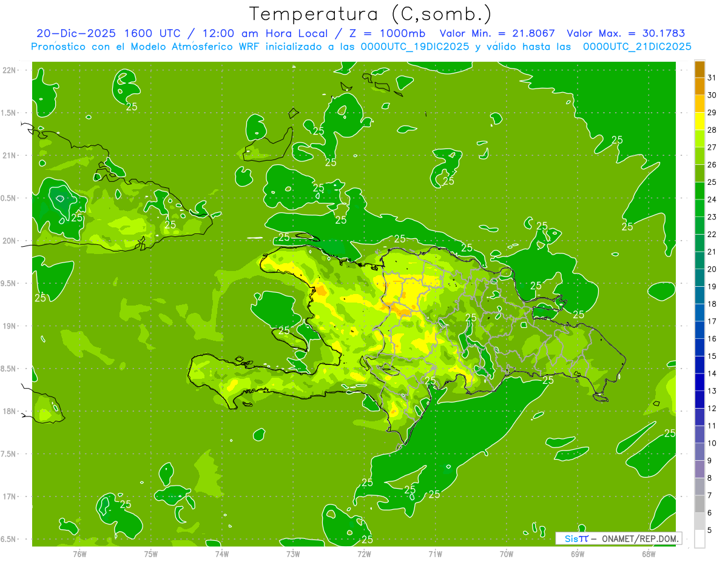728x562 pixels.
Task: Click the colorbar label '31'
Action: (x=712, y=78)
